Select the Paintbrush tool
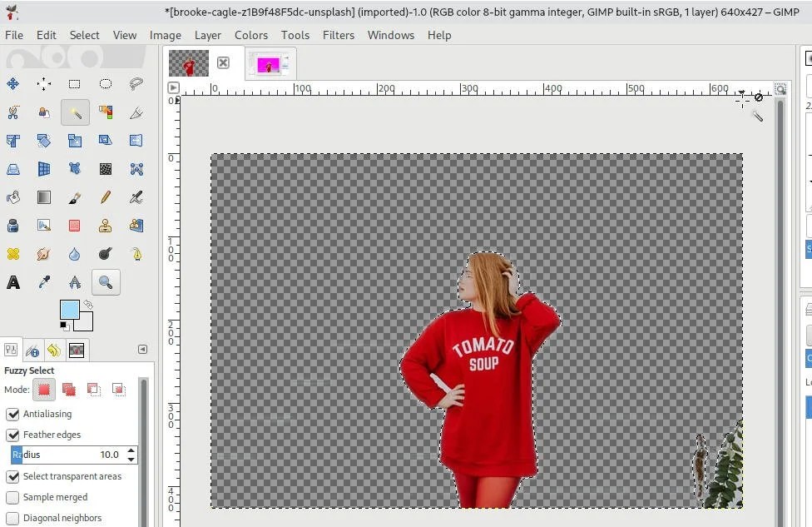Image resolution: width=812 pixels, height=527 pixels. point(75,197)
